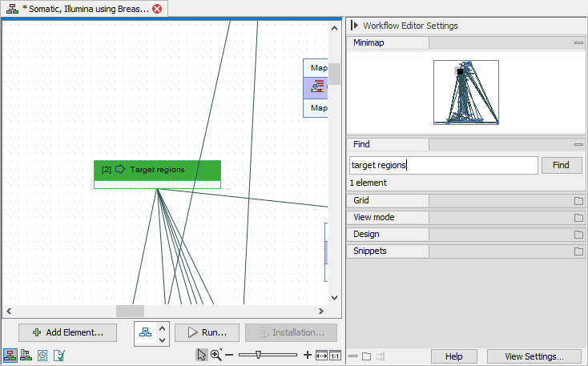Collapse the Workflow Editor Settings side panel

tap(355, 26)
